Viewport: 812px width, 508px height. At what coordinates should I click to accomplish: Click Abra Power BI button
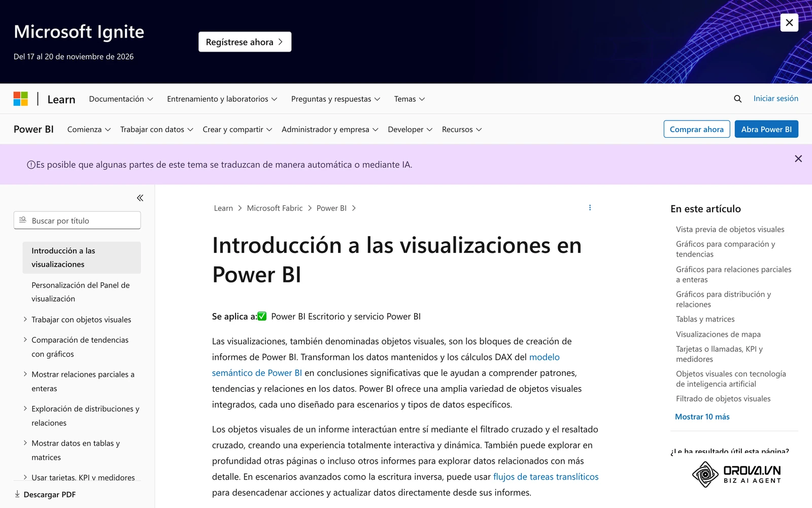click(x=766, y=129)
